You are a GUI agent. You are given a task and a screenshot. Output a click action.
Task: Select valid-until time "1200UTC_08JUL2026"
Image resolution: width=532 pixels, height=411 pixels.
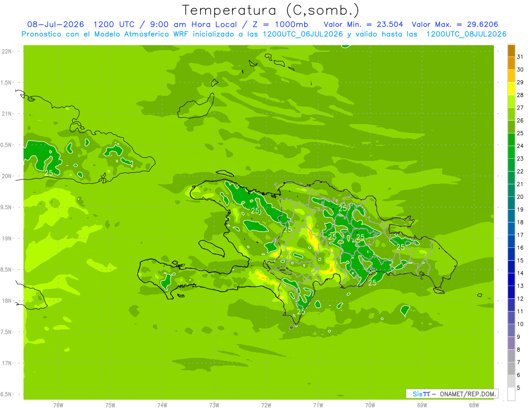(466, 34)
